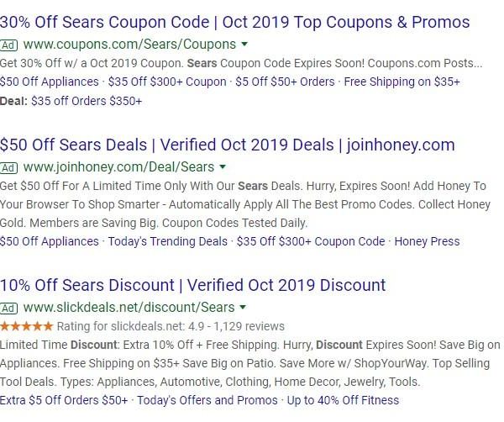This screenshot has height=422, width=504.
Task: Click the Ad badge beside joinhoney.com URL
Action: coord(9,167)
